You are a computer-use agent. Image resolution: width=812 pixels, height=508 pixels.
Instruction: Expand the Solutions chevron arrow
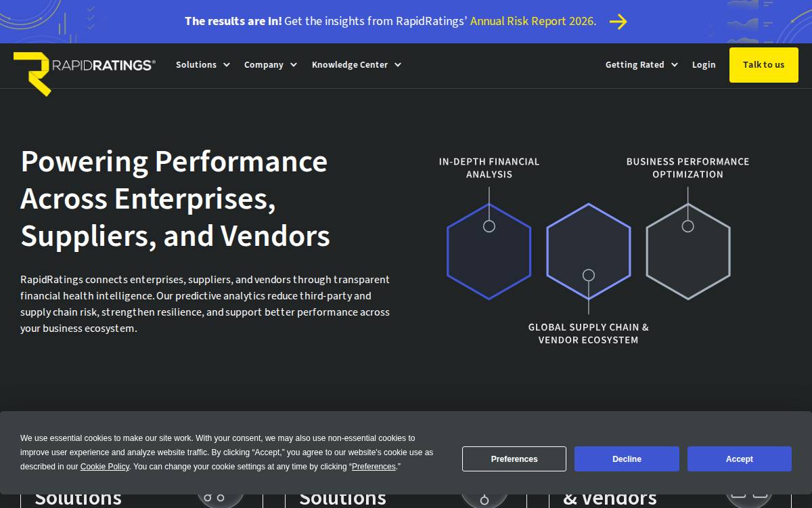click(227, 65)
